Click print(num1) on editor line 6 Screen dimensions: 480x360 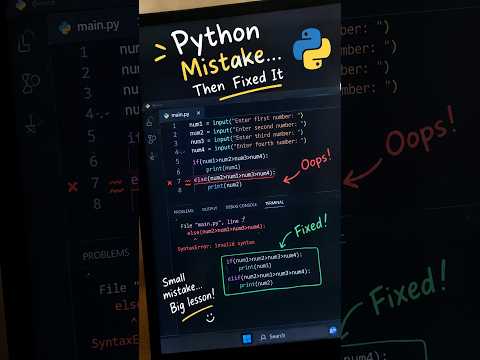223,168
